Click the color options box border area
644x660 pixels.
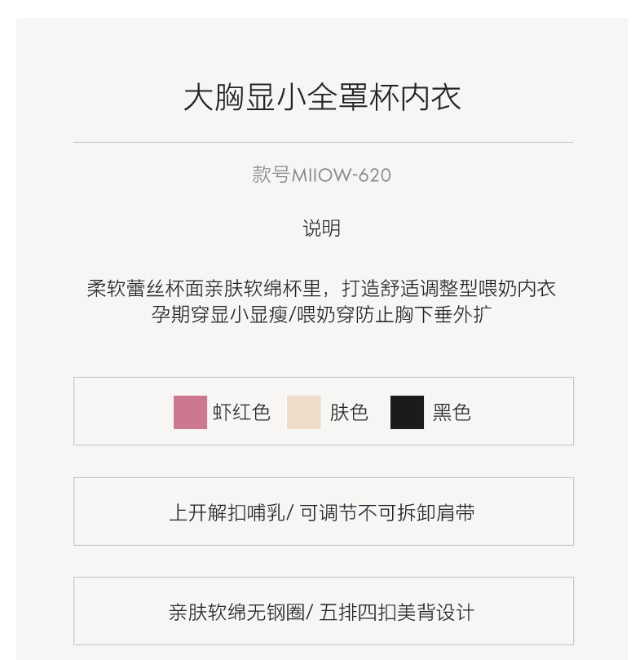tap(324, 411)
